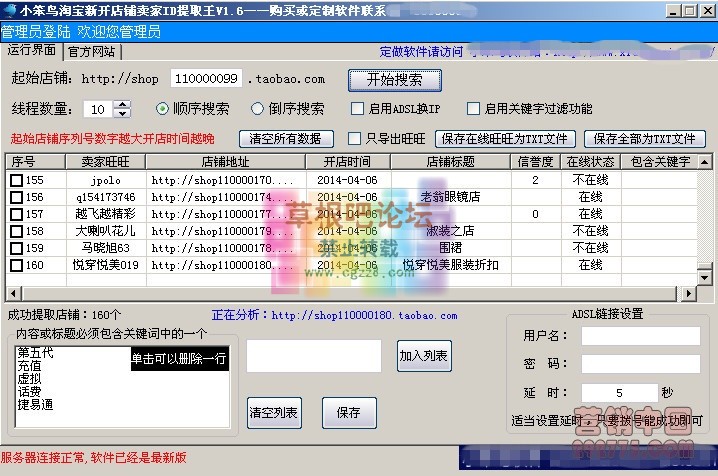Click shop title 老翁眼镜店

[451, 197]
